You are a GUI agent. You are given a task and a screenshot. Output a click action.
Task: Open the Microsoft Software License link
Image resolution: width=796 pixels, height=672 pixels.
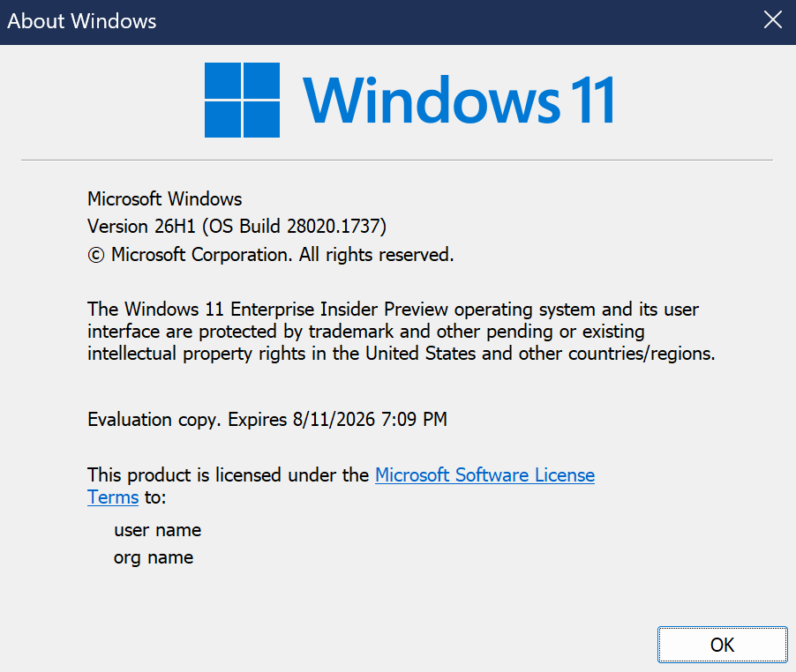pyautogui.click(x=484, y=475)
